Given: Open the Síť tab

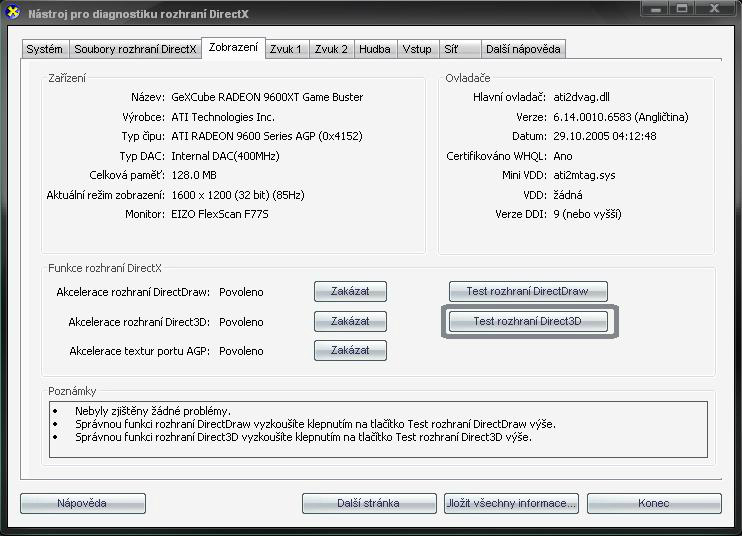Looking at the screenshot, I should click(x=451, y=49).
